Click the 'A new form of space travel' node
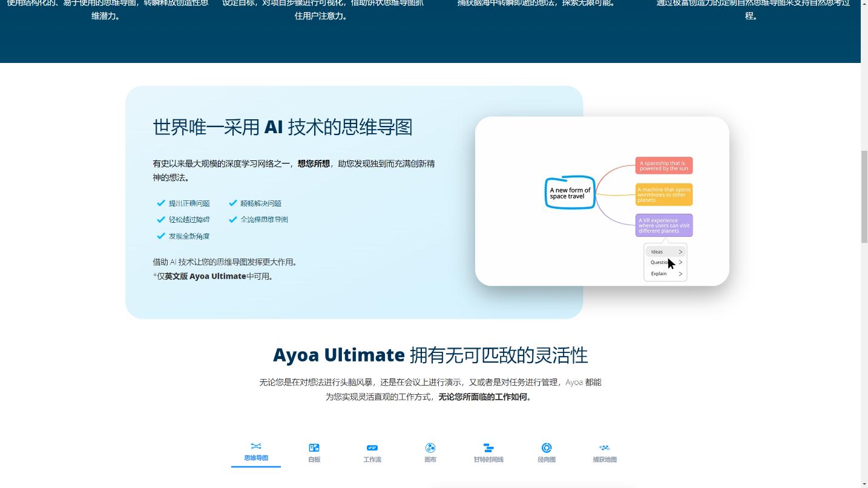 (570, 193)
